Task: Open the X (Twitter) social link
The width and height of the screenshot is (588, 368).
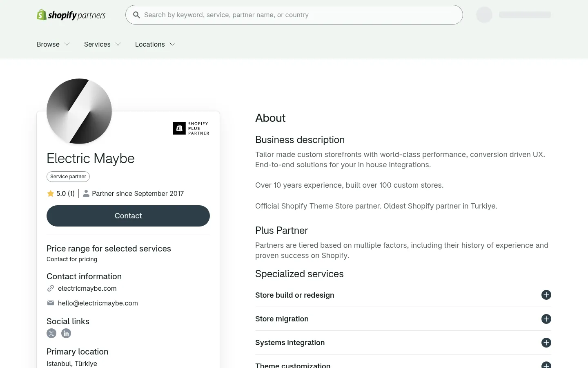Action: (51, 333)
